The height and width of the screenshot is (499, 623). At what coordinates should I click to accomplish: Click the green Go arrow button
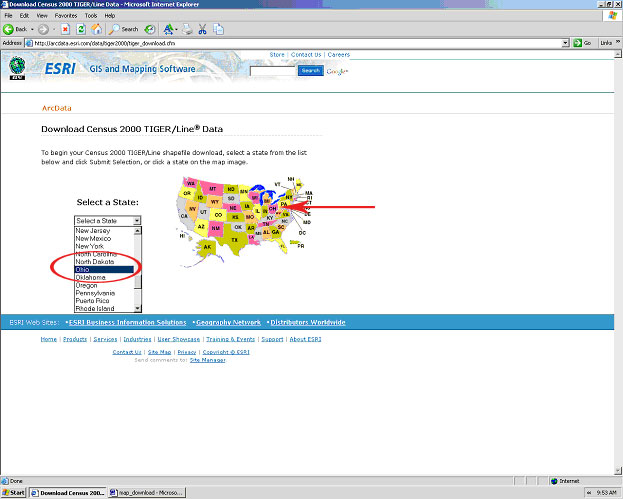pyautogui.click(x=582, y=43)
